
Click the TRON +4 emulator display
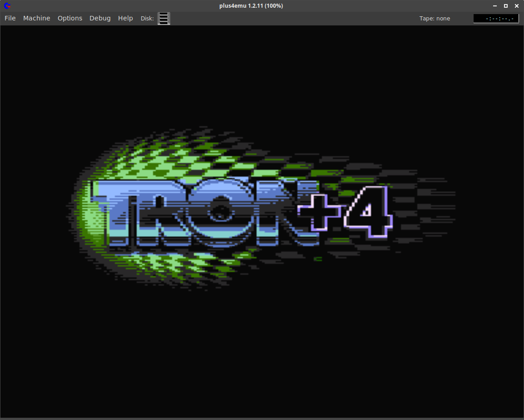pos(262,222)
